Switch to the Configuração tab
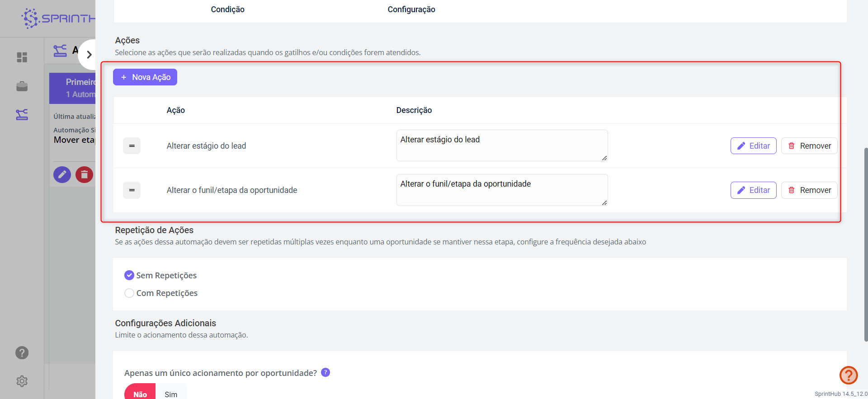Viewport: 868px width, 399px height. click(411, 9)
